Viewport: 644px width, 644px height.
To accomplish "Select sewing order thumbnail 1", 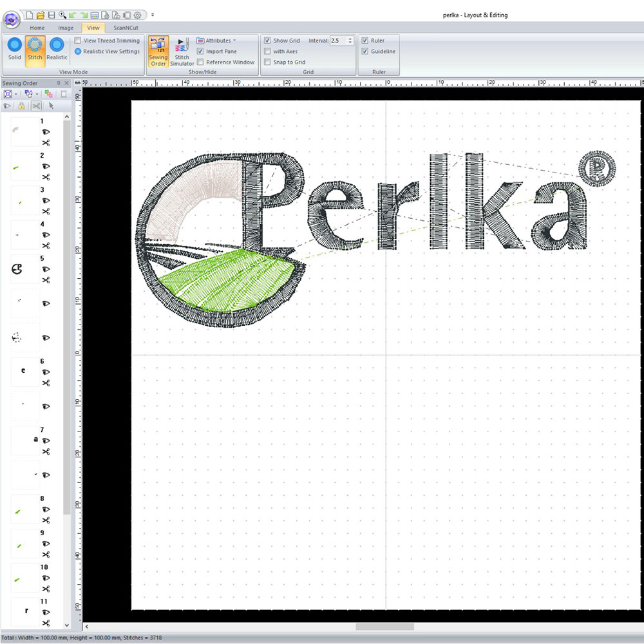I will (x=25, y=132).
